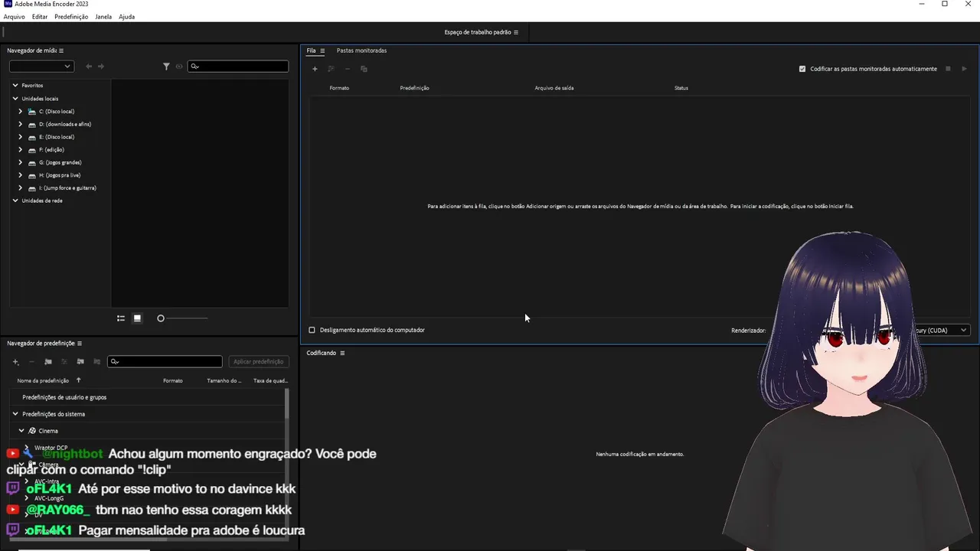Click the Formato column header in queue

[339, 88]
